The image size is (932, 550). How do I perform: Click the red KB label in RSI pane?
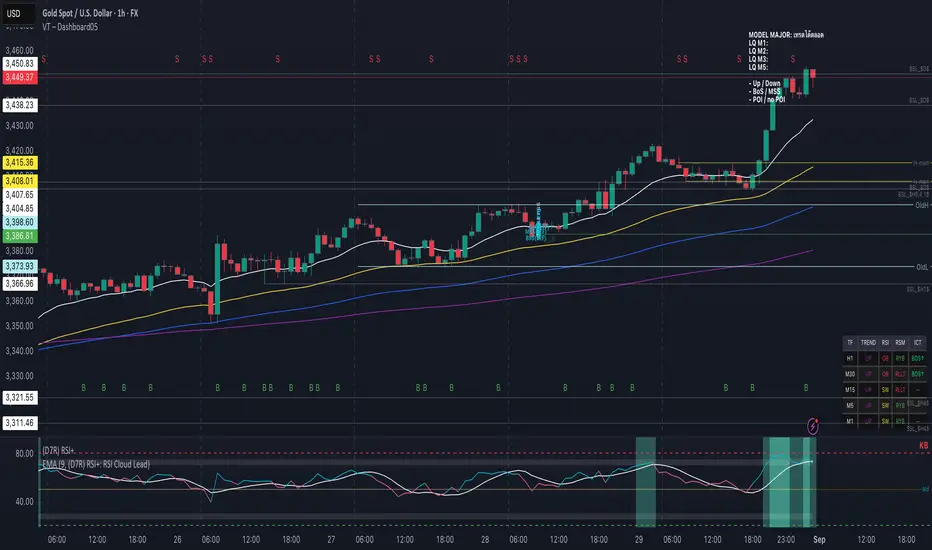(923, 445)
